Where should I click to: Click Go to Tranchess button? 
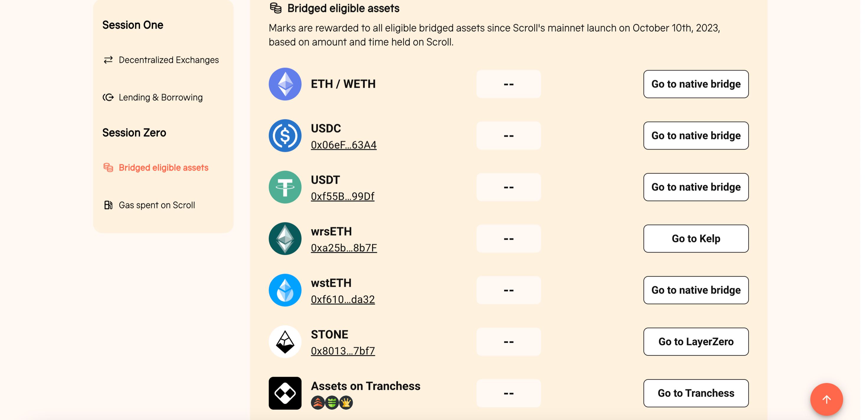[x=696, y=393]
